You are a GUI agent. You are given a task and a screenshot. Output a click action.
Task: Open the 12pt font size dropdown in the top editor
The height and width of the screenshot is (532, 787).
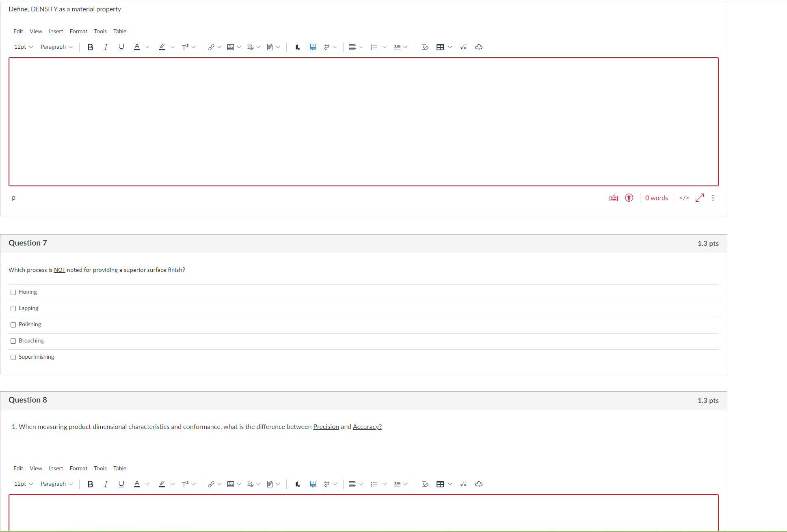coord(24,47)
